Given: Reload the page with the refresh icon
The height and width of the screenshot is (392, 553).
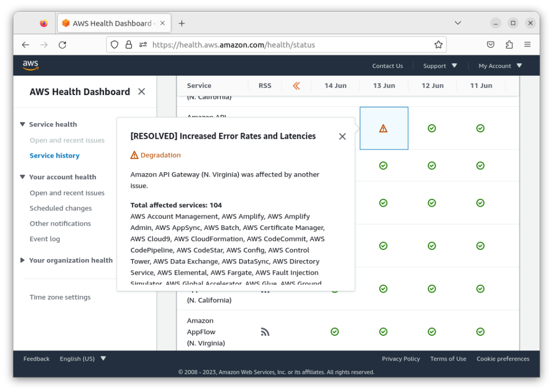Looking at the screenshot, I should tap(62, 45).
